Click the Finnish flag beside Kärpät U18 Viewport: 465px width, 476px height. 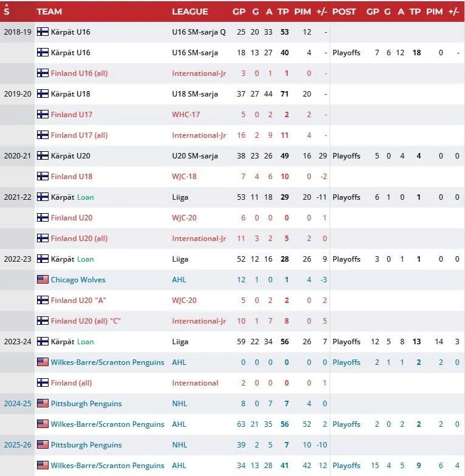click(x=42, y=93)
